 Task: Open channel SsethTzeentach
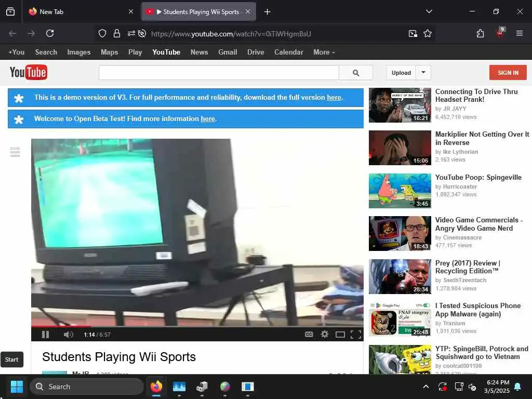click(465, 280)
